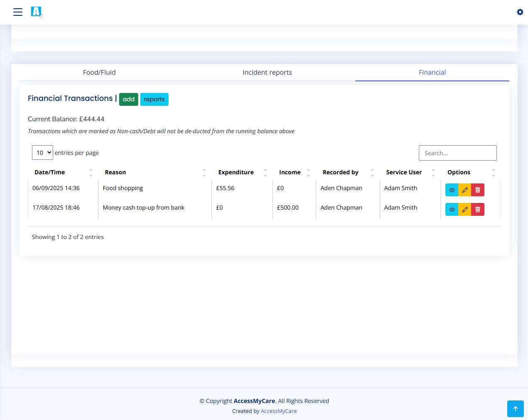The width and height of the screenshot is (528, 420).
Task: Sort table by Date/Time column
Action: (x=63, y=172)
